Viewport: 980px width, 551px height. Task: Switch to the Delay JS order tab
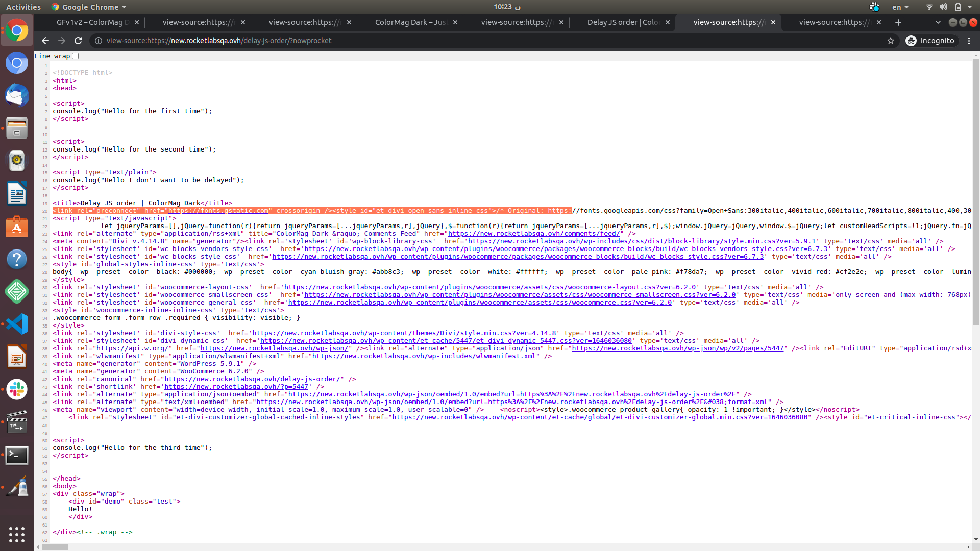tap(623, 22)
